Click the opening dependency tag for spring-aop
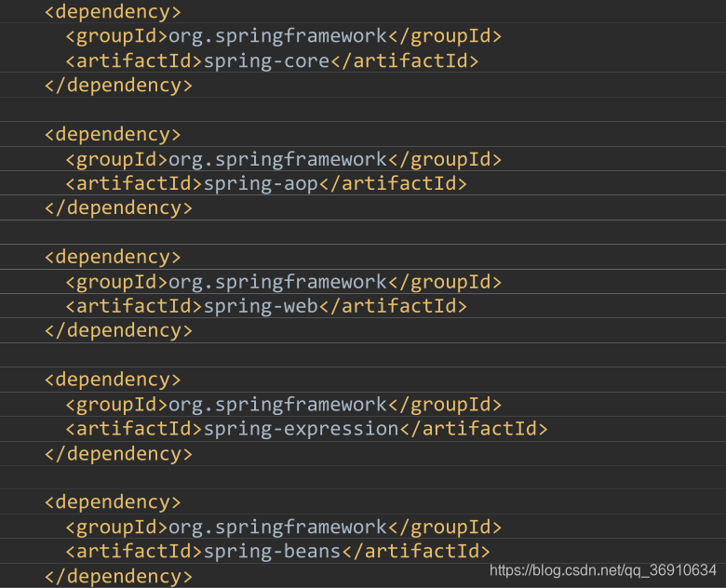This screenshot has height=588, width=726. [113, 135]
